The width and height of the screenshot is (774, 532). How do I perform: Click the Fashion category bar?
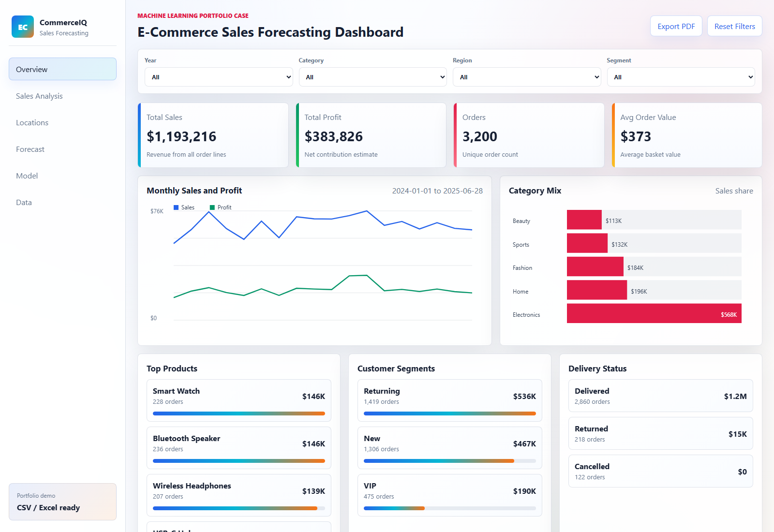pyautogui.click(x=595, y=266)
